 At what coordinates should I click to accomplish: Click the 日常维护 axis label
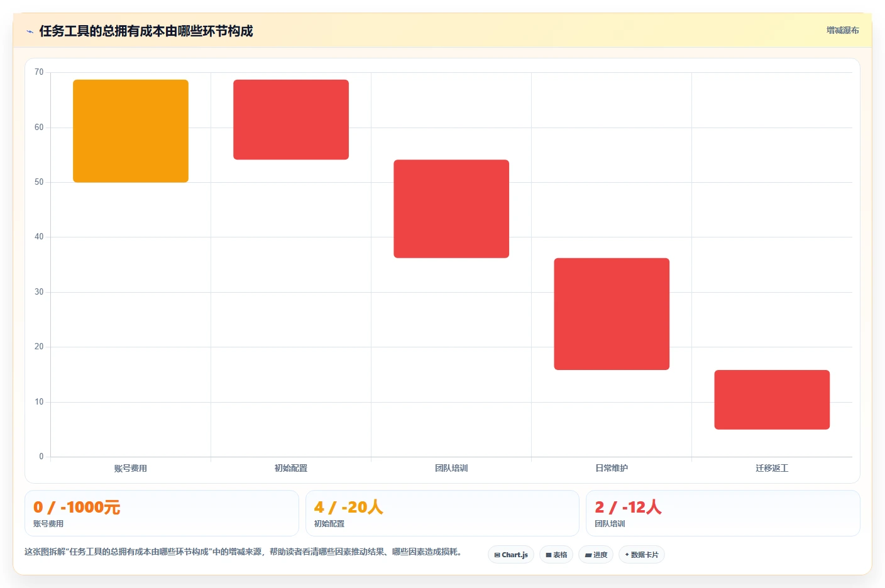click(x=612, y=468)
